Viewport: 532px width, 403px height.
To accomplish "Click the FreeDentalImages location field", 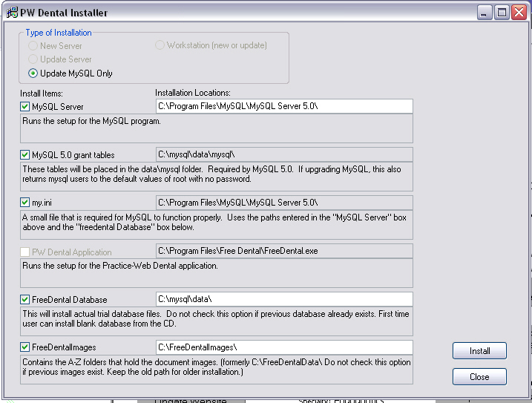I will 283,347.
